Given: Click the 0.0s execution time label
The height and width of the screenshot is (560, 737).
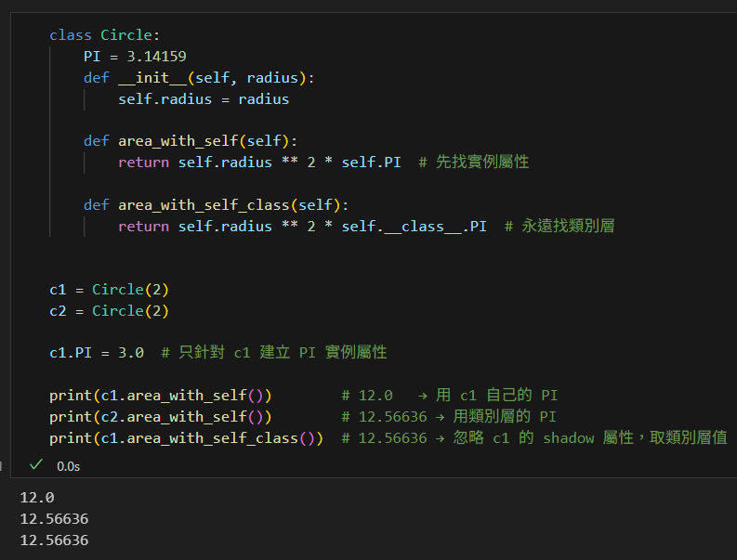Looking at the screenshot, I should pos(68,466).
